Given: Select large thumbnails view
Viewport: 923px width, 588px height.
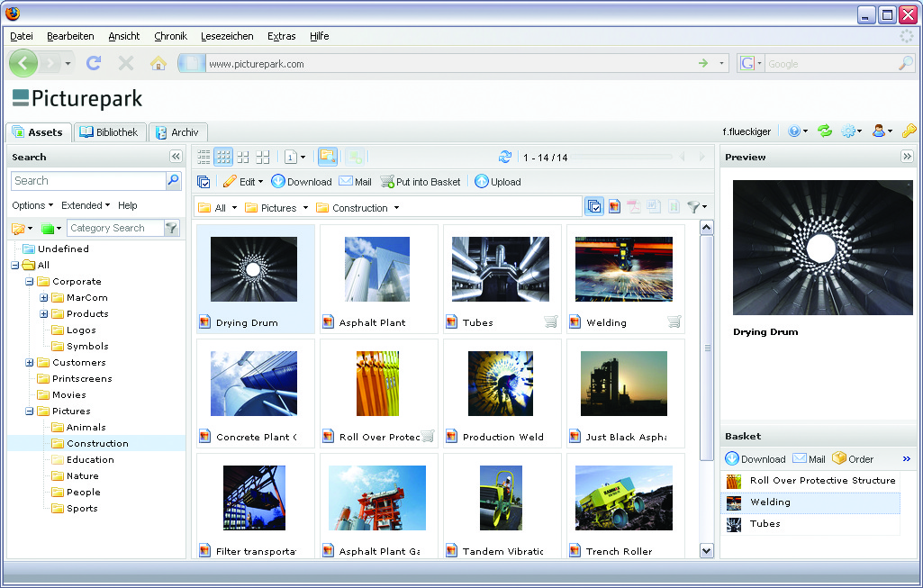Looking at the screenshot, I should tap(263, 158).
